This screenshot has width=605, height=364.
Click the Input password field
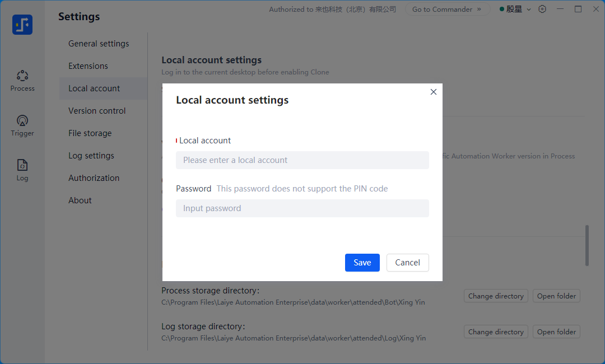pyautogui.click(x=302, y=208)
